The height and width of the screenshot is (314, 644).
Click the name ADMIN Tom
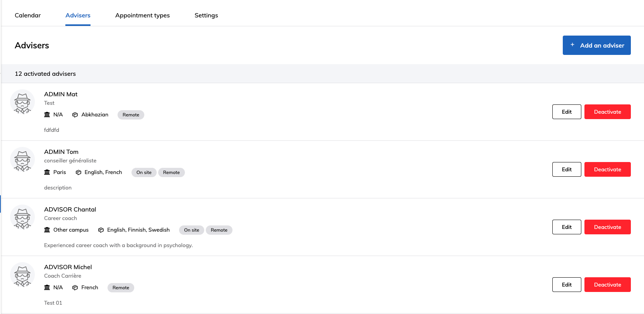click(x=61, y=152)
